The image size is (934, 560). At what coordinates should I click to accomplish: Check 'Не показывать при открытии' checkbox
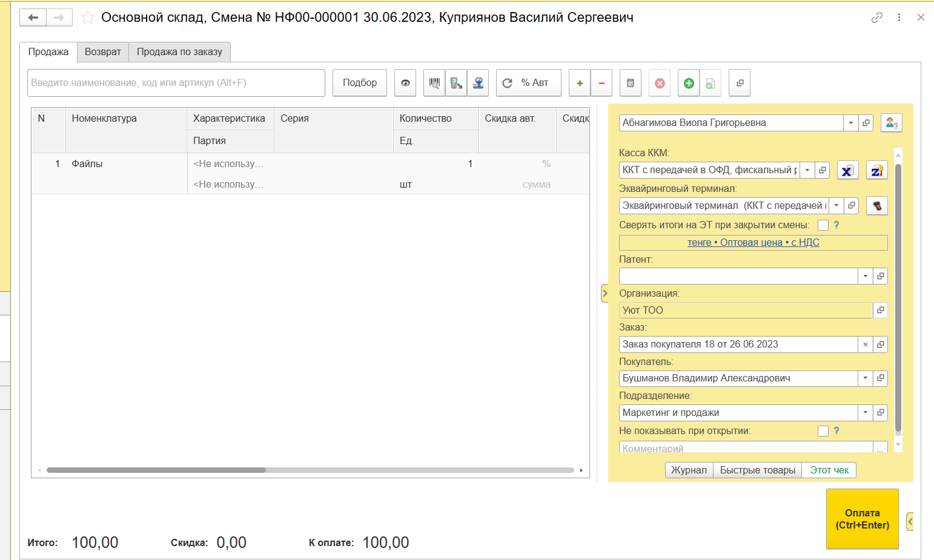pos(823,431)
